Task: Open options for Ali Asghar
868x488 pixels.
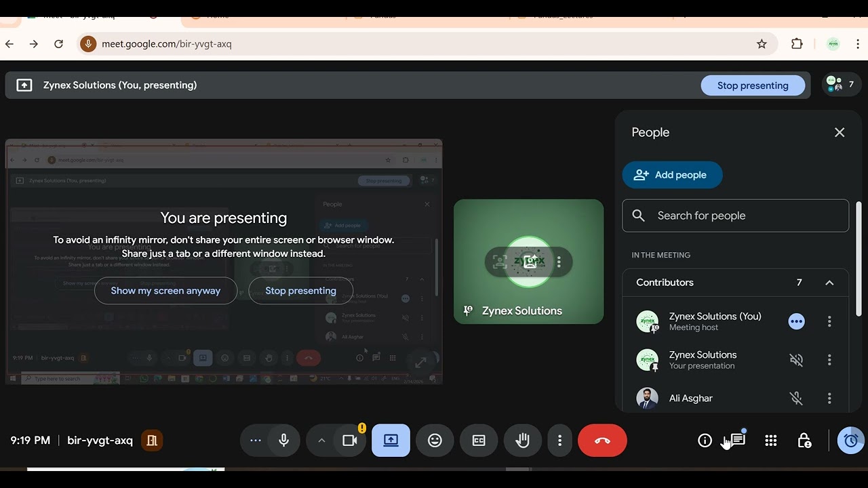Action: (x=829, y=399)
